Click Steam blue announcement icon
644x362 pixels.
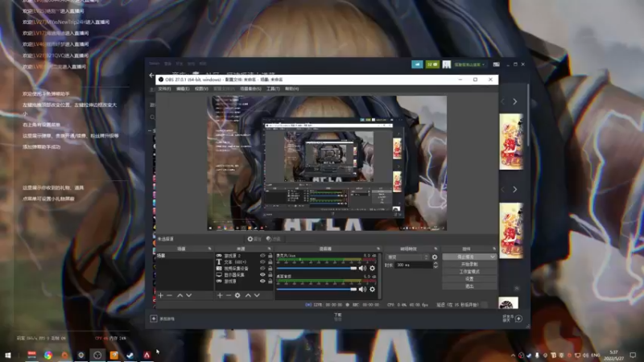click(417, 64)
